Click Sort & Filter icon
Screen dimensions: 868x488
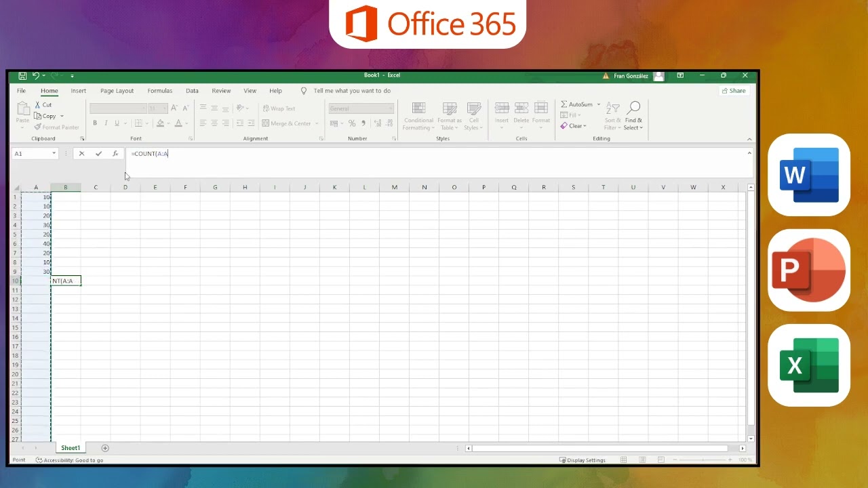click(612, 108)
